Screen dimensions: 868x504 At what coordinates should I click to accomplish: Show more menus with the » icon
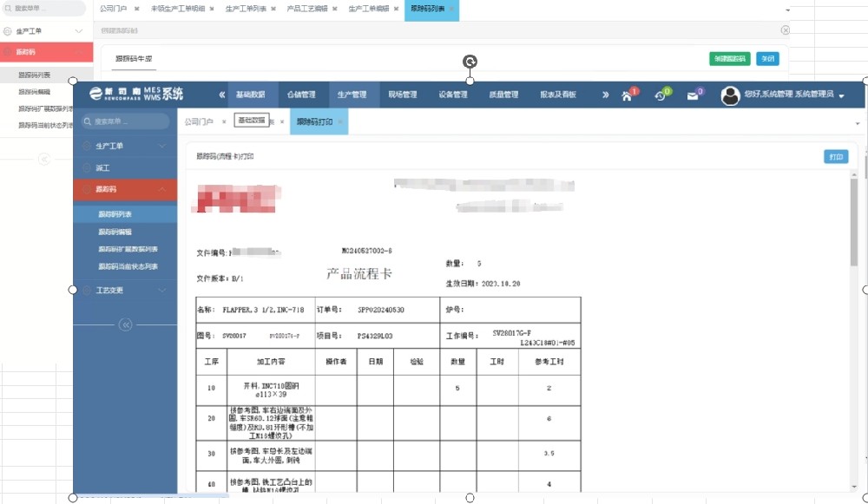[606, 95]
